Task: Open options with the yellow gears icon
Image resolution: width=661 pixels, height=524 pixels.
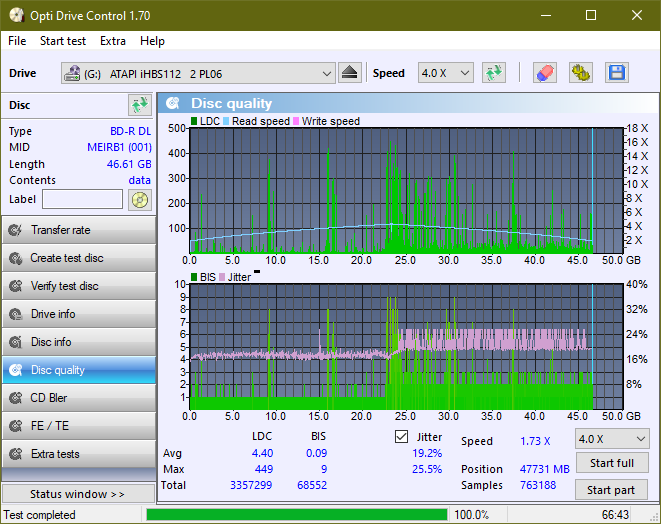Action: pos(580,73)
